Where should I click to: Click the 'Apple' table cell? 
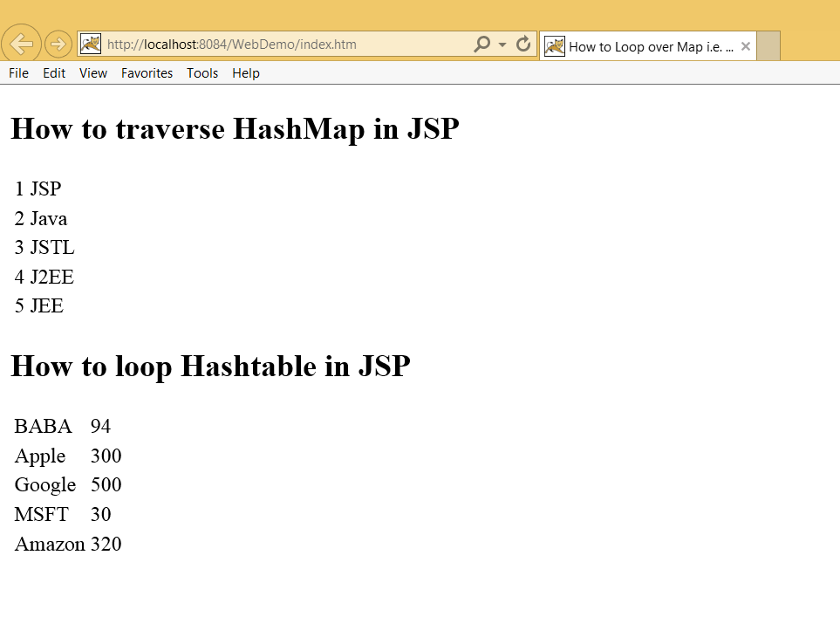pos(40,456)
